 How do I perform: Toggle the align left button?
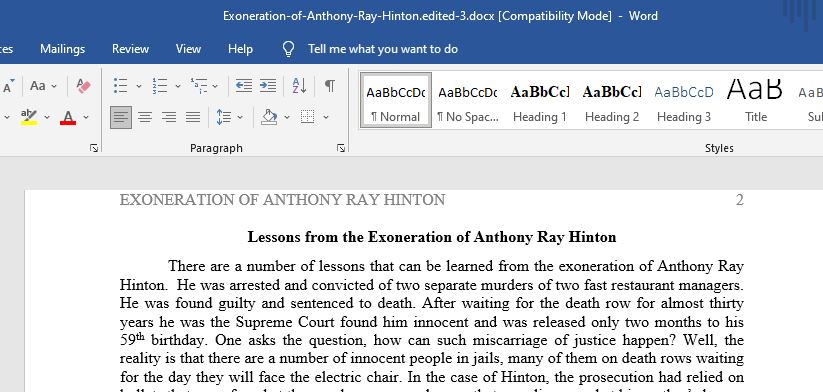[121, 117]
